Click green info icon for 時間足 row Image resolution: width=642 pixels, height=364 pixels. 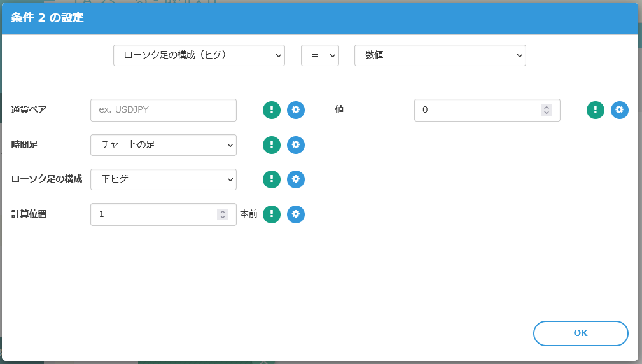pos(272,145)
